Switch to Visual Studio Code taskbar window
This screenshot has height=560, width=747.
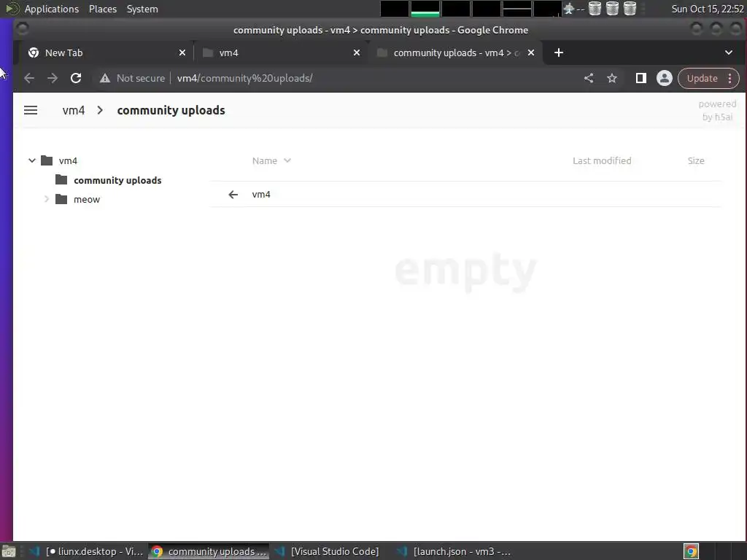328,551
